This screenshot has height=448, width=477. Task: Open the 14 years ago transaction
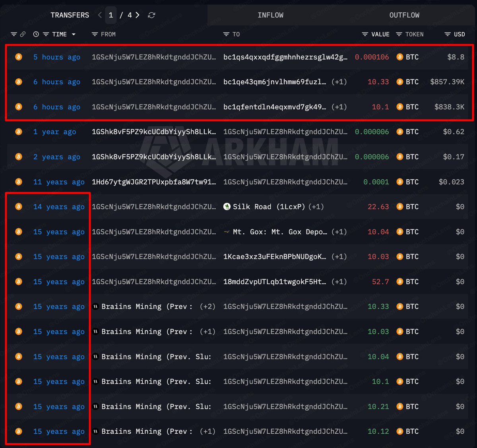coord(59,207)
